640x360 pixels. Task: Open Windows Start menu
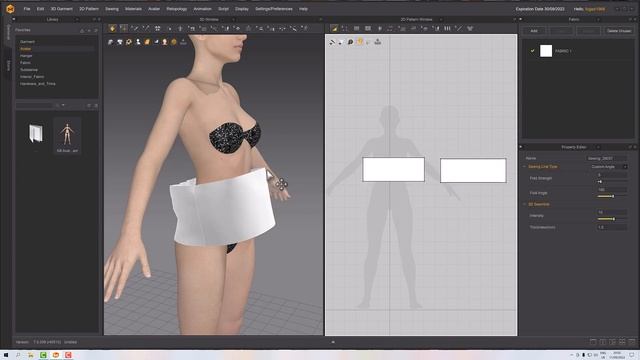pyautogui.click(x=6, y=355)
